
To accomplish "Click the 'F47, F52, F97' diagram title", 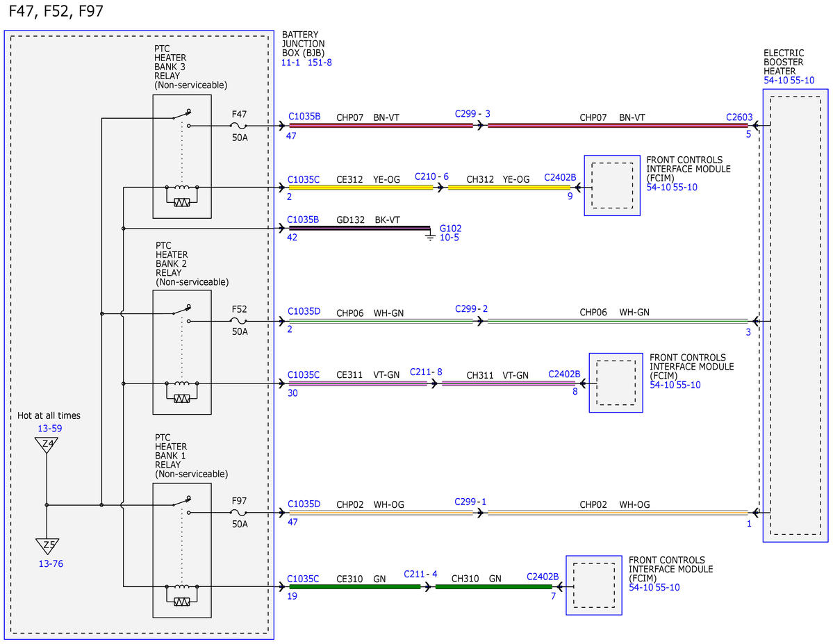I will tap(56, 11).
